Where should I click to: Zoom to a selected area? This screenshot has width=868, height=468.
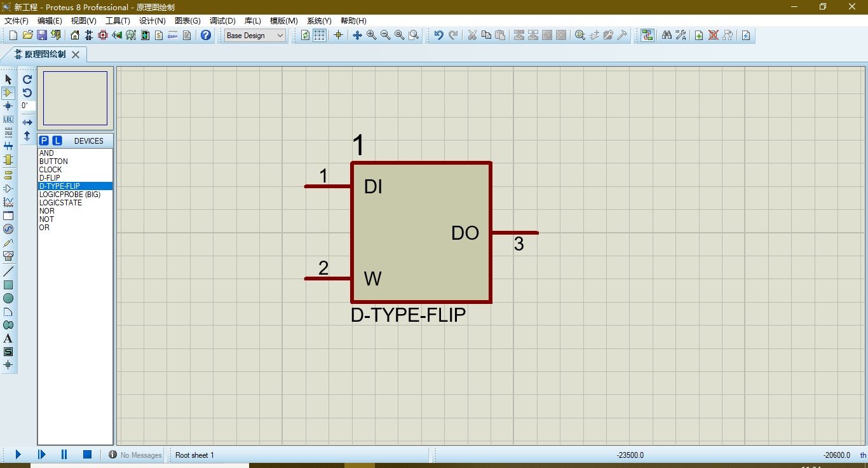tap(414, 36)
